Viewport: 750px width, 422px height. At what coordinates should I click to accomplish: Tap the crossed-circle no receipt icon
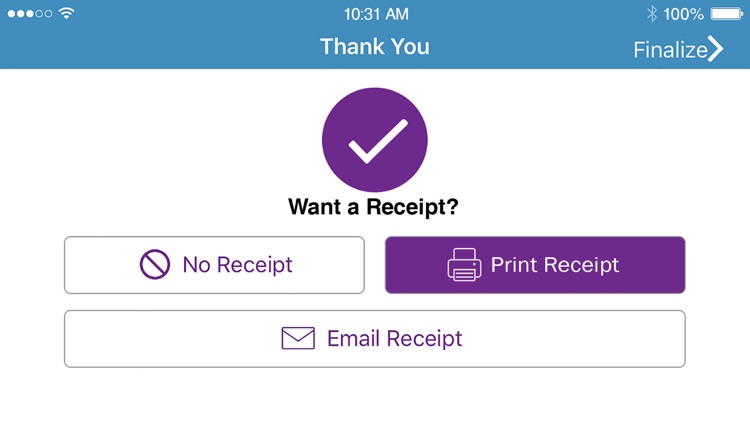[x=155, y=265]
